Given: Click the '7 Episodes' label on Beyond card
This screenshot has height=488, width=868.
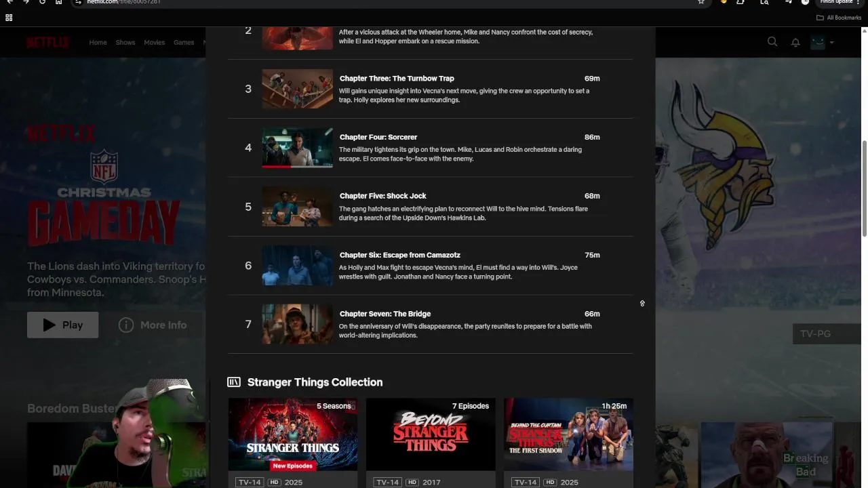Looking at the screenshot, I should coord(471,406).
